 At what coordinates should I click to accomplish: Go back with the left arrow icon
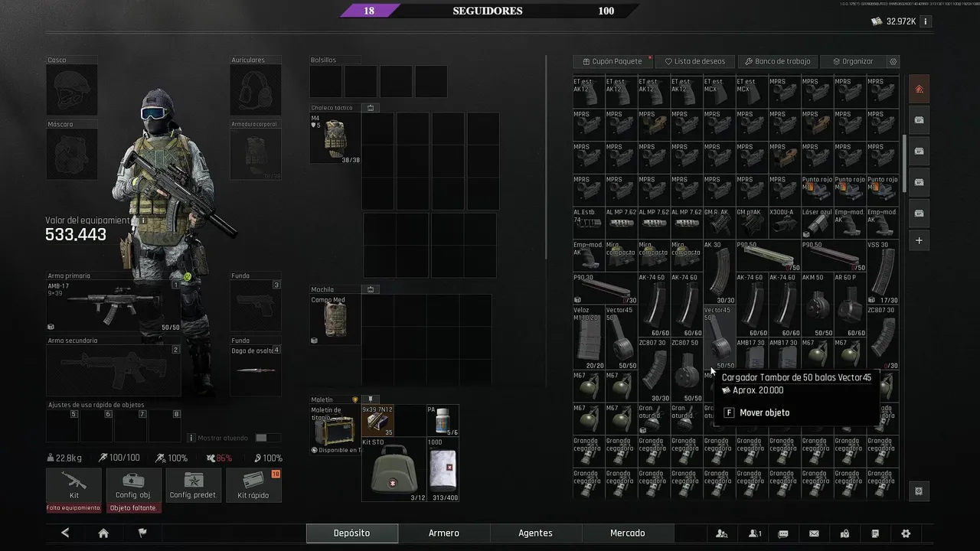point(65,533)
